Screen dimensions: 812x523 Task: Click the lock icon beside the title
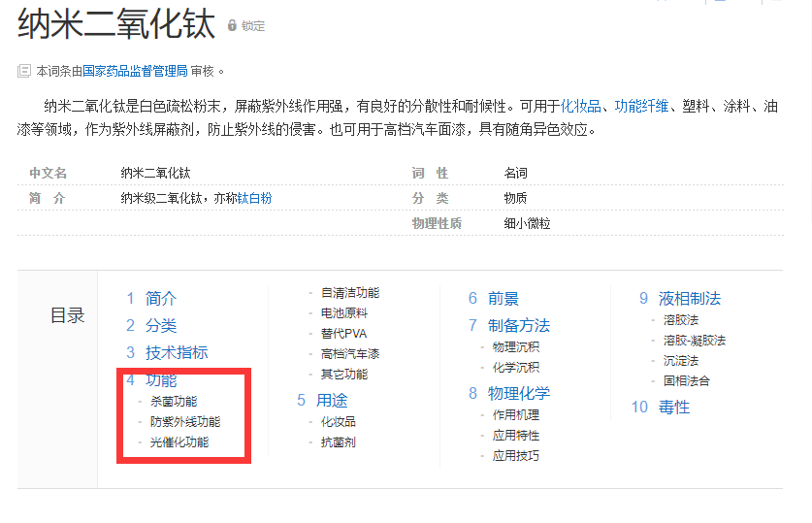click(232, 26)
